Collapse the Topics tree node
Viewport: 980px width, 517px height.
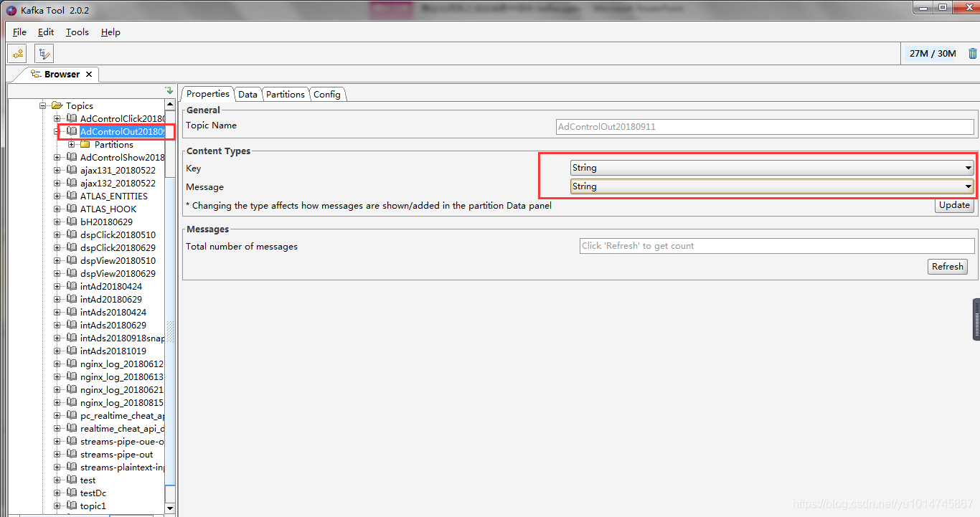point(44,105)
